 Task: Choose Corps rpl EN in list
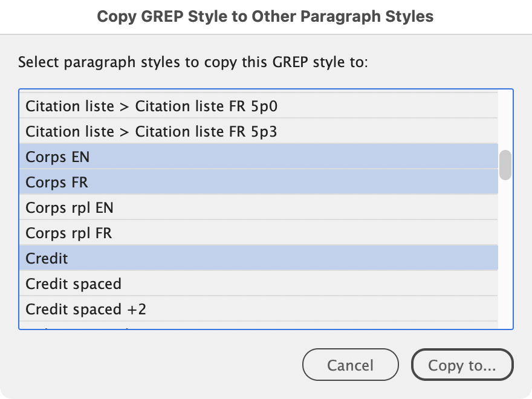click(x=70, y=208)
